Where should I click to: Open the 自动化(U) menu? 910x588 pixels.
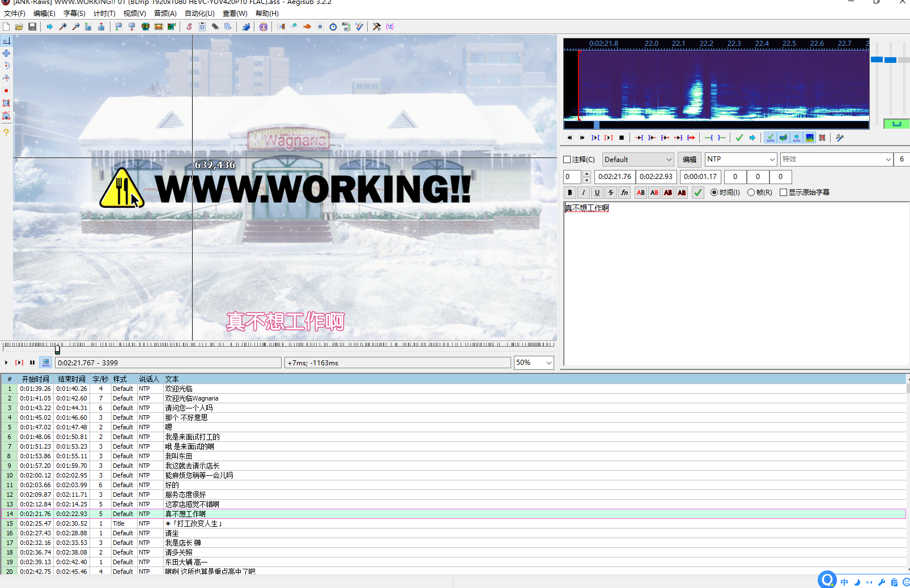point(199,13)
